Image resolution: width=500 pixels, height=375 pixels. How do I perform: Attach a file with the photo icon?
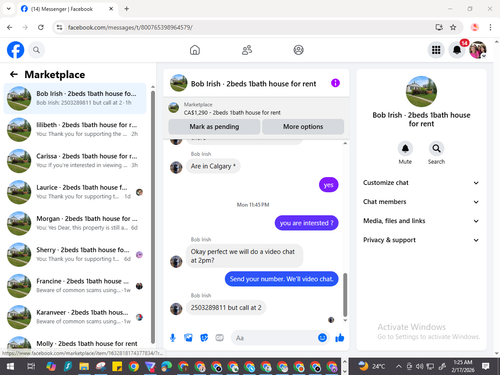pyautogui.click(x=188, y=338)
